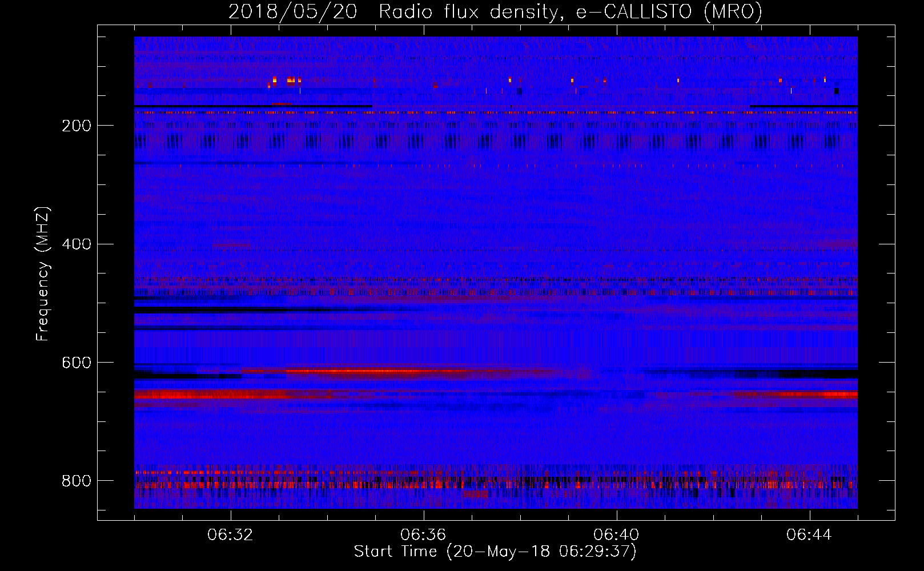Click the 06:36 time tick label
The width and height of the screenshot is (924, 571).
point(423,535)
